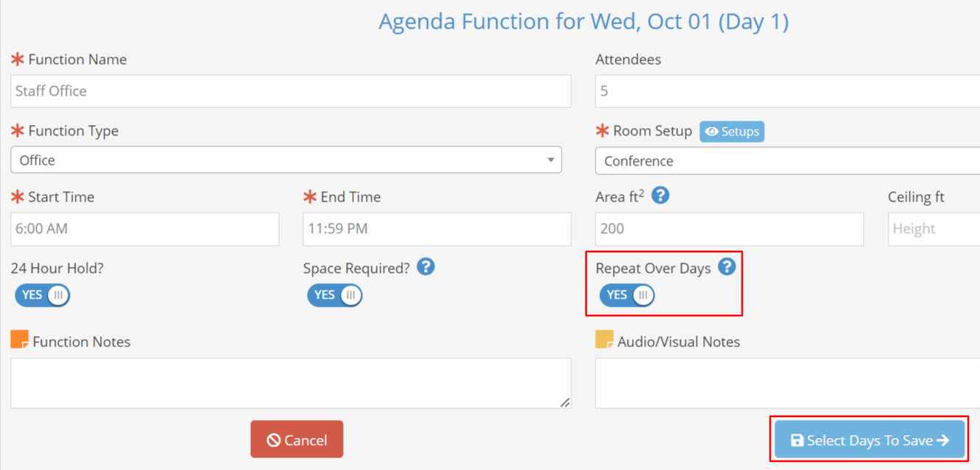The image size is (980, 470).
Task: Open the Function Type dropdown
Action: click(x=286, y=160)
